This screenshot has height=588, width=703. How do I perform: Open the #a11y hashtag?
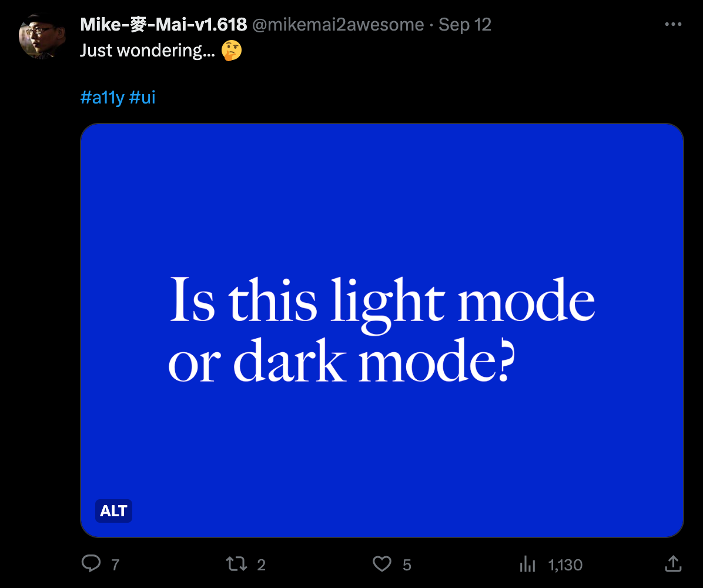tap(102, 98)
